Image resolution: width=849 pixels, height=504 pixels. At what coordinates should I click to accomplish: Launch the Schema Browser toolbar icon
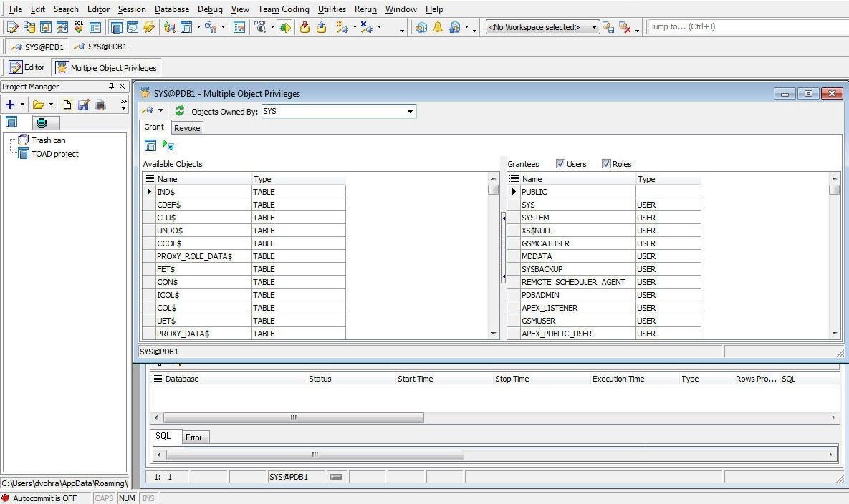[29, 27]
